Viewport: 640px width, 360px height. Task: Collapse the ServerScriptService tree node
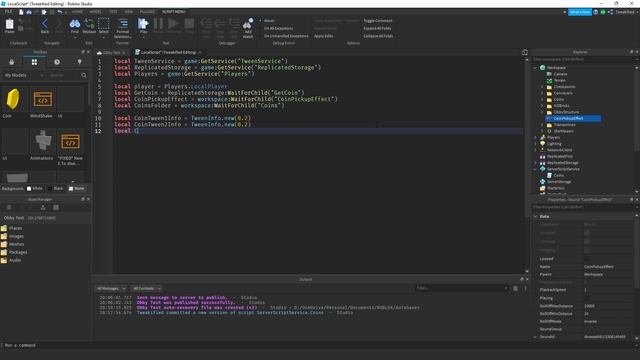coord(536,169)
